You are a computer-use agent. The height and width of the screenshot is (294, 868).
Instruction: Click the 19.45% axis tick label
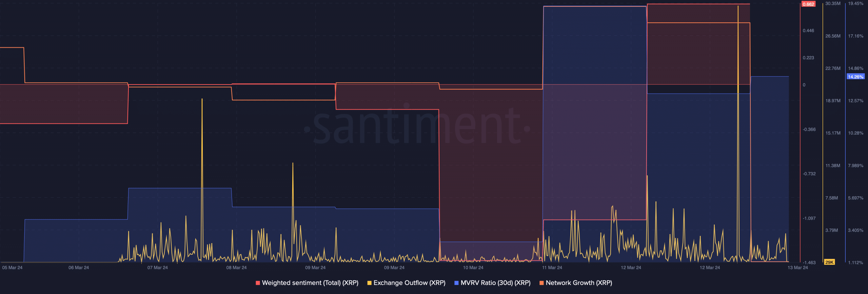tap(855, 3)
